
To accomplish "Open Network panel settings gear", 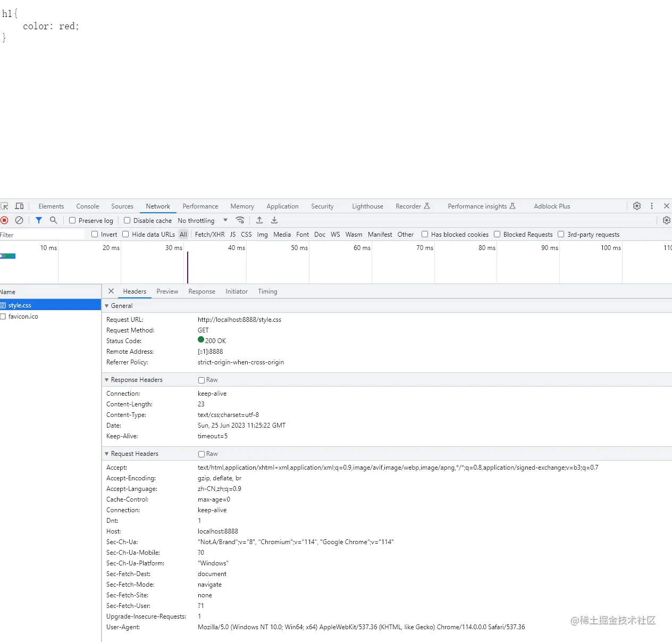I will coord(667,220).
